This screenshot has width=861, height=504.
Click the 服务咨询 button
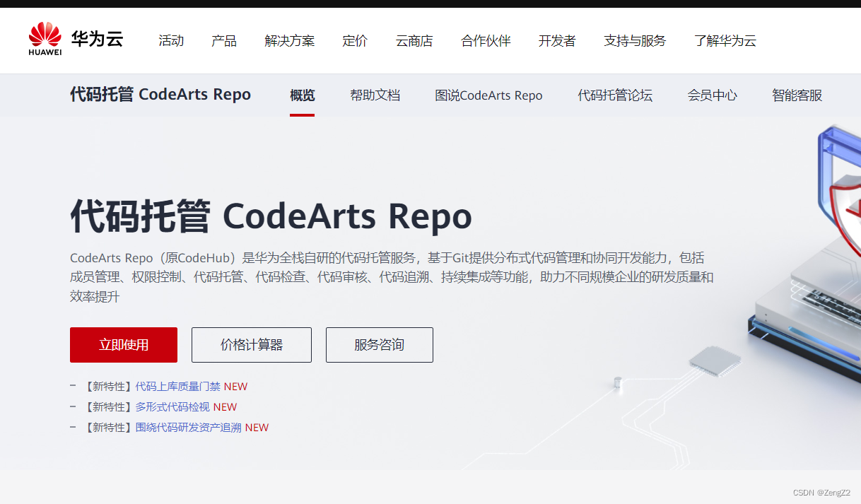click(x=379, y=345)
